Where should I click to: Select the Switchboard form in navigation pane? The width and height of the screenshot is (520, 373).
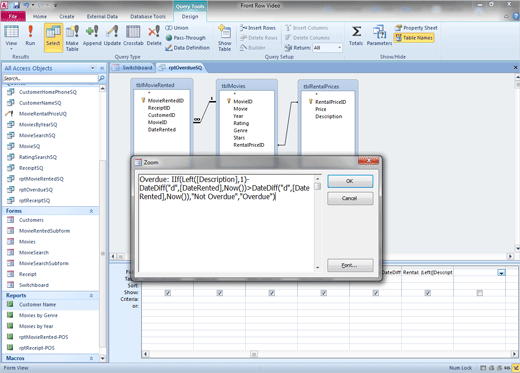(34, 285)
